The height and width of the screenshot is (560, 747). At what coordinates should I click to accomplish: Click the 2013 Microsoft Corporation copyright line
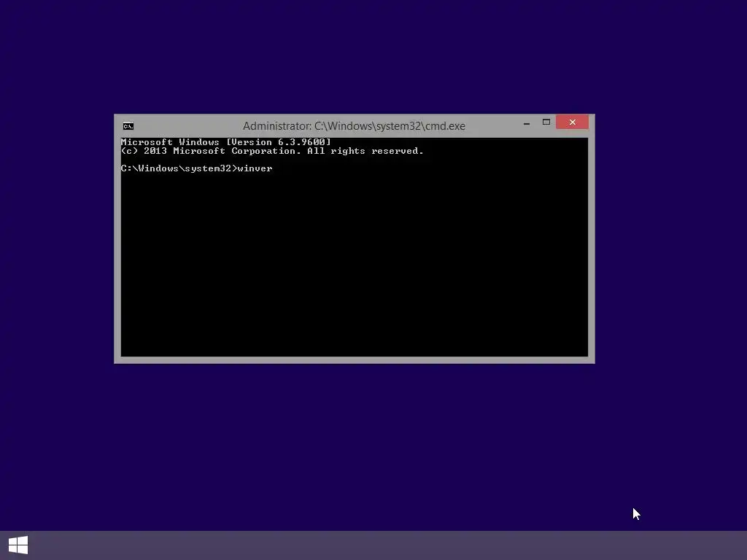click(272, 151)
